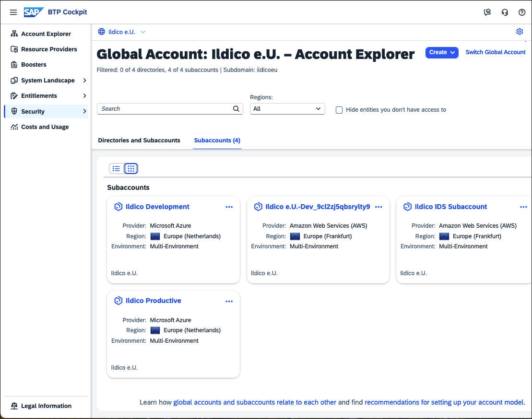
Task: Check Hide entities you don't have access to
Action: pos(339,110)
